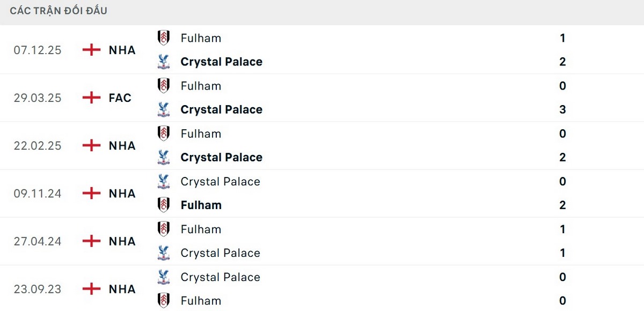The image size is (644, 311).
Task: Click the score 3 for Crystal Palace in the FAC match
Action: pos(562,109)
